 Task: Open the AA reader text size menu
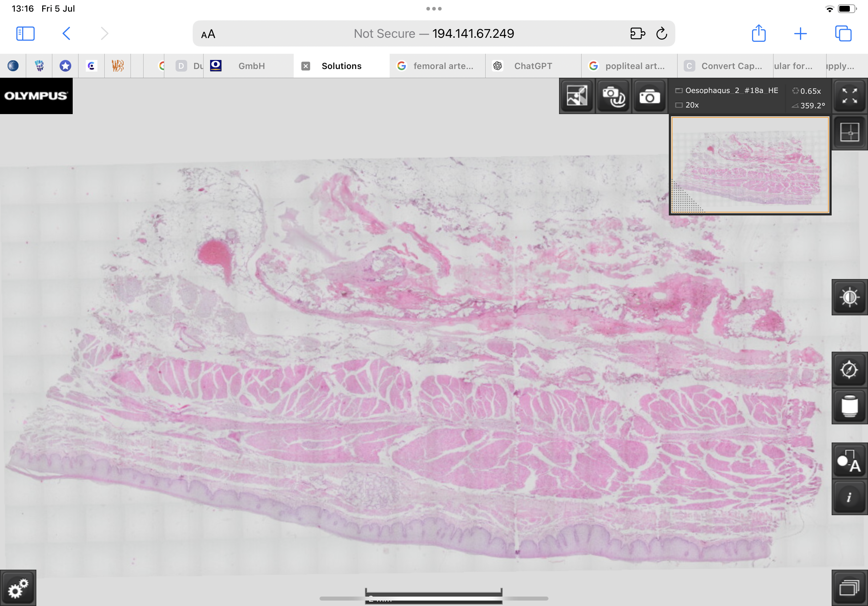(208, 34)
